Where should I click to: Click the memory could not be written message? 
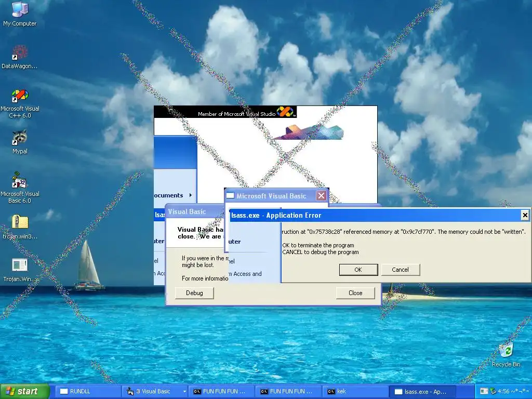tap(404, 232)
